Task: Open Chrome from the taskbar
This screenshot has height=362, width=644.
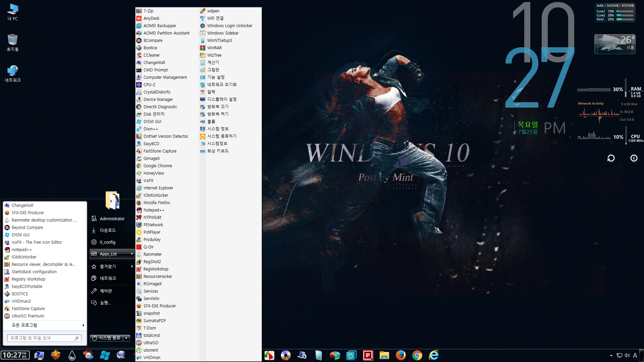Action: coord(417,355)
